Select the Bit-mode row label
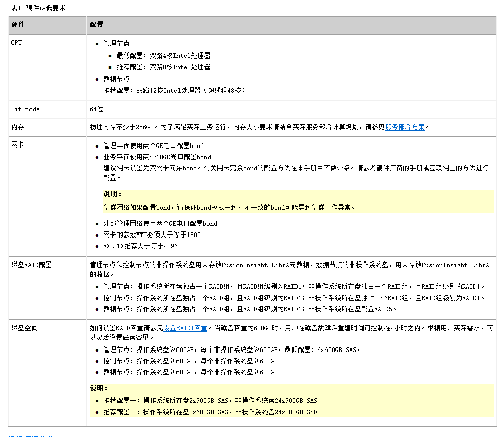The height and width of the screenshot is (437, 504). (25, 109)
